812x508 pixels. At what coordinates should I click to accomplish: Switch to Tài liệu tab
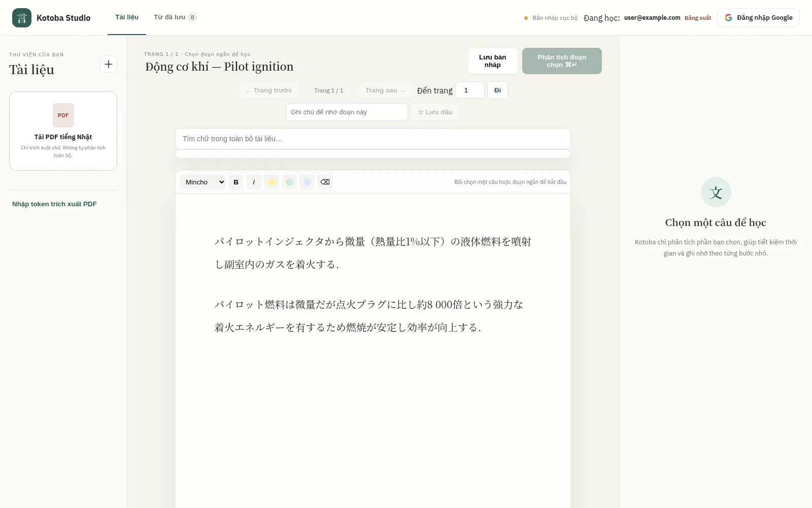(x=127, y=17)
